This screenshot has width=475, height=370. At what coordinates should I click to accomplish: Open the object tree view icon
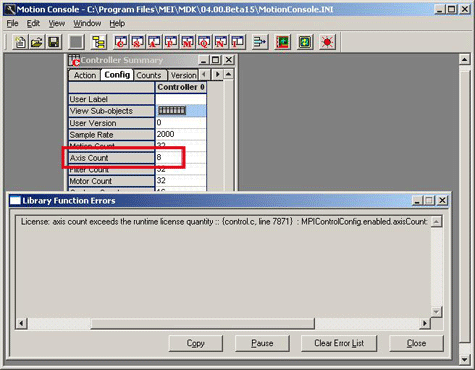click(x=99, y=42)
